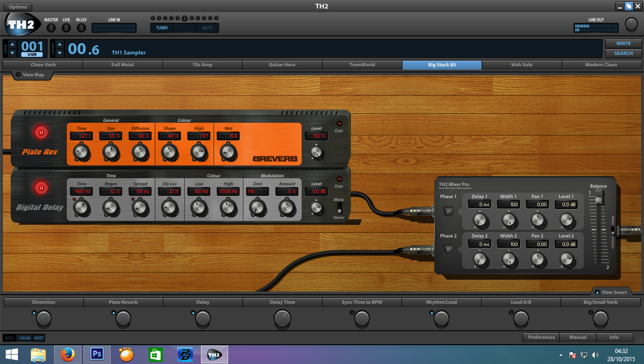Toggle the HOST tempo sync button
This screenshot has width=644, height=364.
click(x=39, y=338)
